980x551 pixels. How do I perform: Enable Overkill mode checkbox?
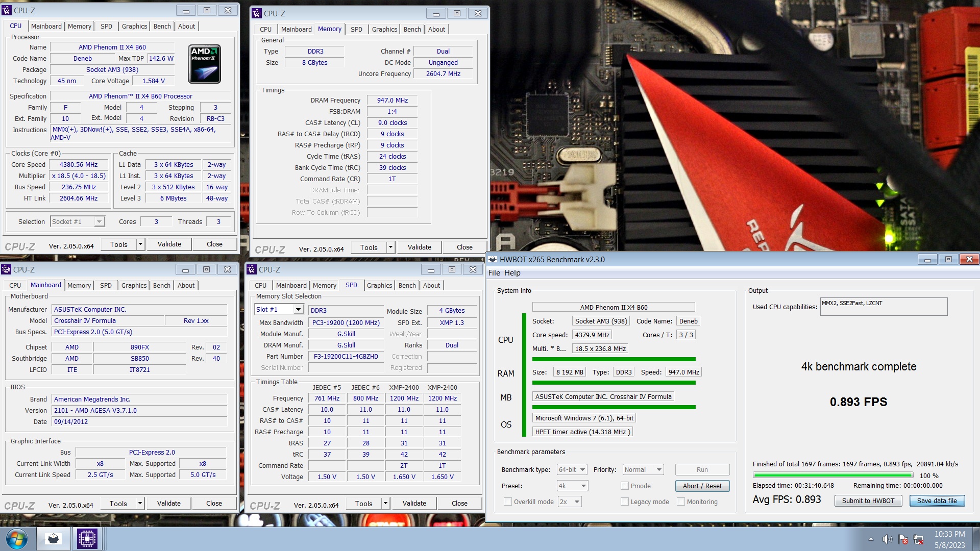507,502
